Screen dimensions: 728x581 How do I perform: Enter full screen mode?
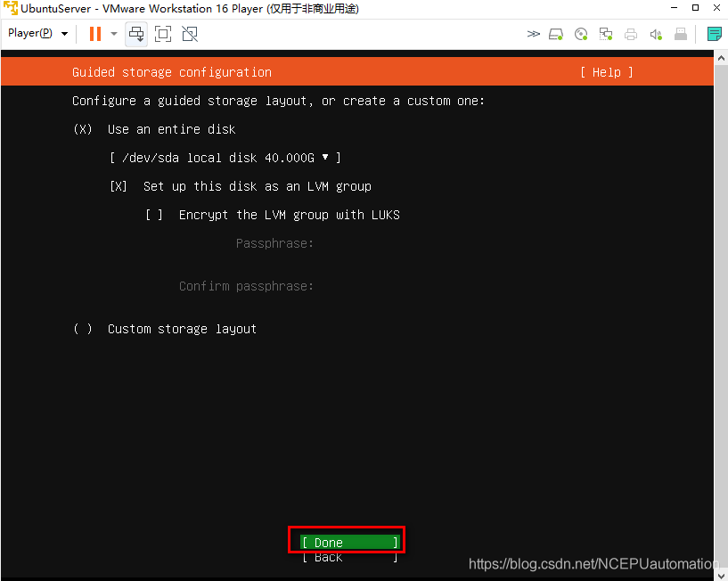[163, 34]
